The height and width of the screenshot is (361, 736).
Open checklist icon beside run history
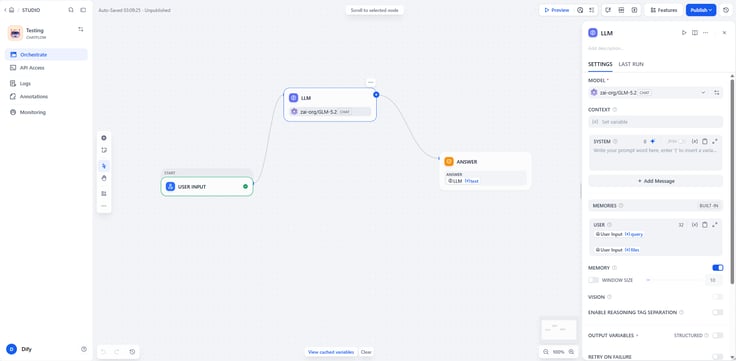pyautogui.click(x=592, y=10)
